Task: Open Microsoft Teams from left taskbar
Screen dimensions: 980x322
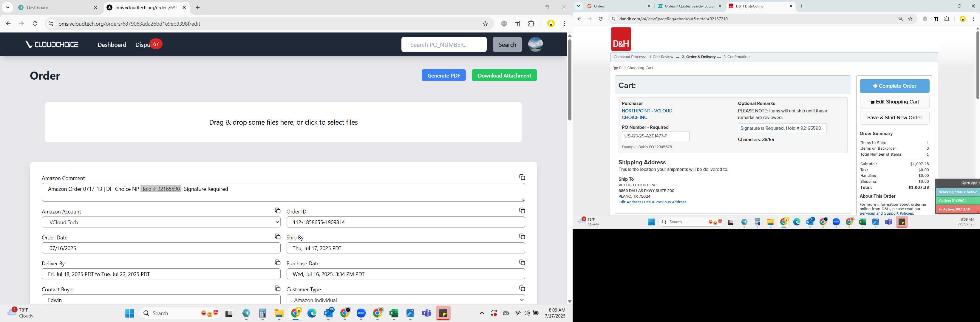Action: (x=426, y=313)
